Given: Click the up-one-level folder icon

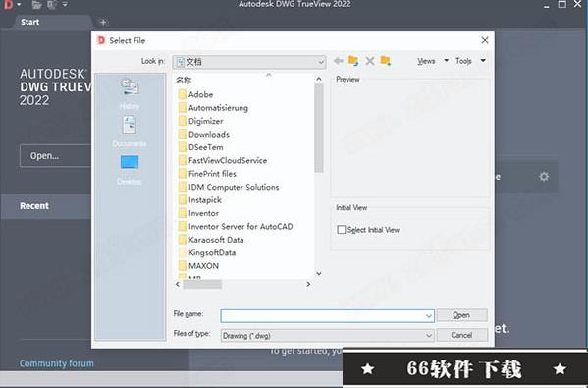Looking at the screenshot, I should coord(353,61).
